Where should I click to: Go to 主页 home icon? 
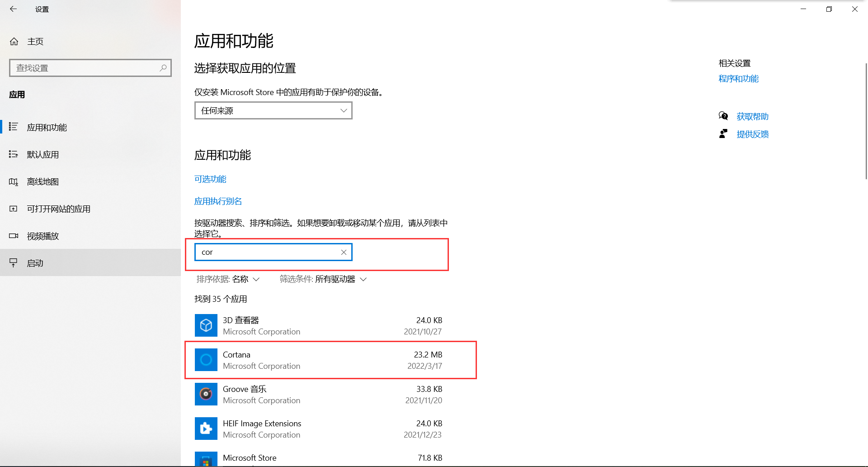(x=14, y=42)
